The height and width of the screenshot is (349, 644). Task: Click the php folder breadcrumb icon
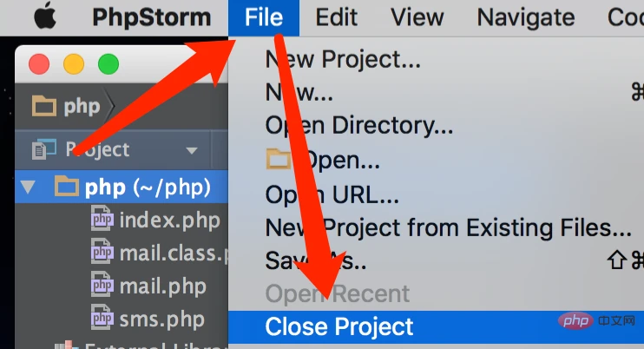click(x=44, y=106)
